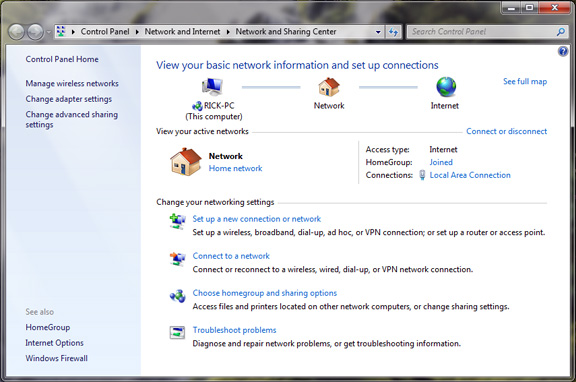Viewport: 576px width, 382px height.
Task: Click the search magnifier icon
Action: [x=561, y=32]
